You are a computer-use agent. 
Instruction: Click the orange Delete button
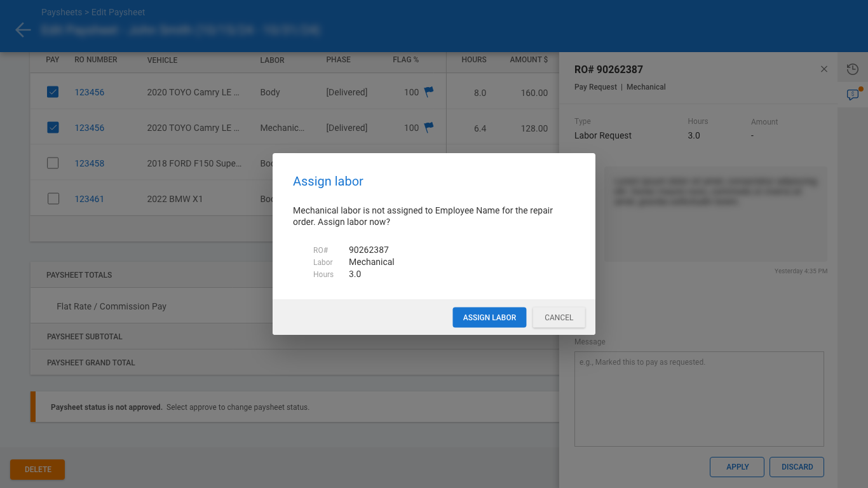(37, 470)
